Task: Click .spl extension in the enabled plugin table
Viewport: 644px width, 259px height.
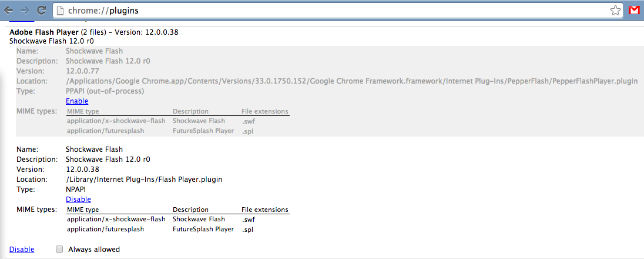Action: [247, 230]
